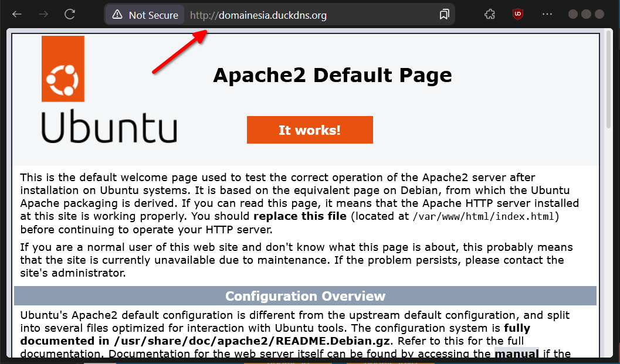This screenshot has height=364, width=620.
Task: Click the last window control circle
Action: pyautogui.click(x=599, y=14)
